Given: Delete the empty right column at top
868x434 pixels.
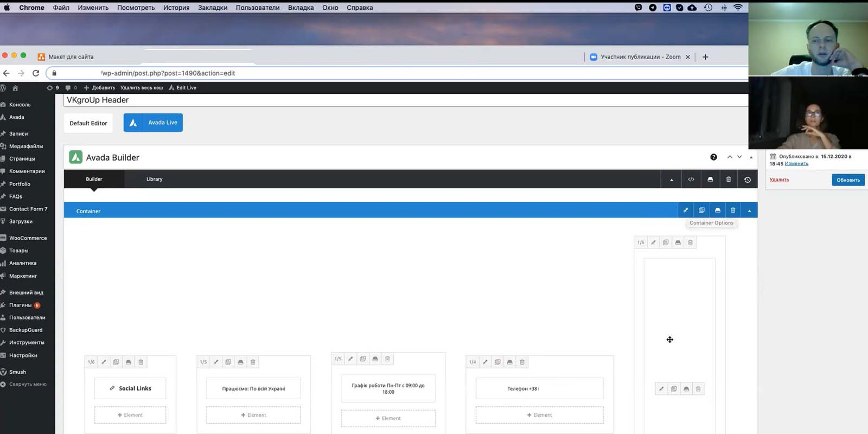Looking at the screenshot, I should coord(690,242).
